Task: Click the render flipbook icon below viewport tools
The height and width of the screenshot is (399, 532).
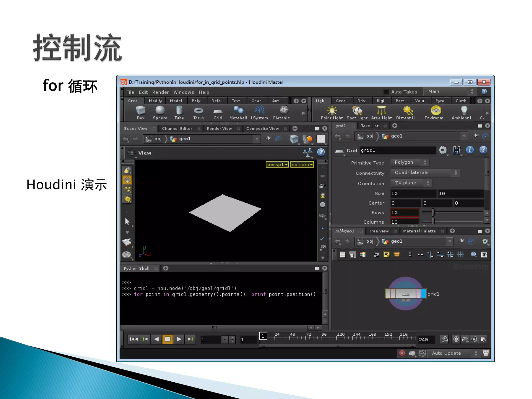Action: point(127,255)
